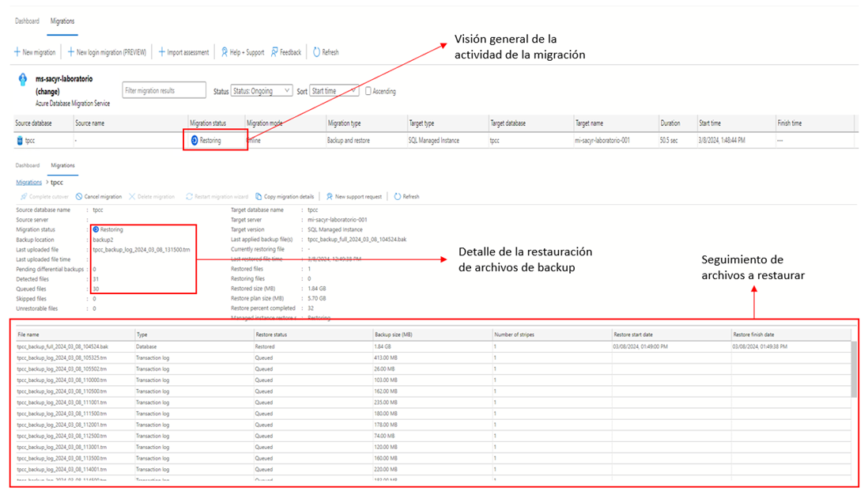Open a New support request
This screenshot has width=868, height=499.
coord(354,197)
